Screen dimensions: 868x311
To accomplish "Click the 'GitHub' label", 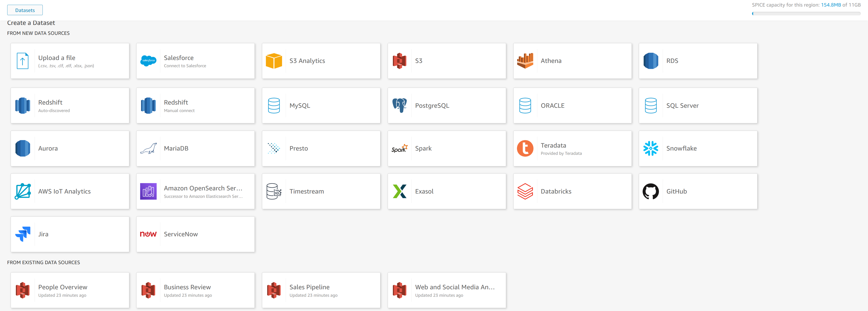I will (x=677, y=191).
